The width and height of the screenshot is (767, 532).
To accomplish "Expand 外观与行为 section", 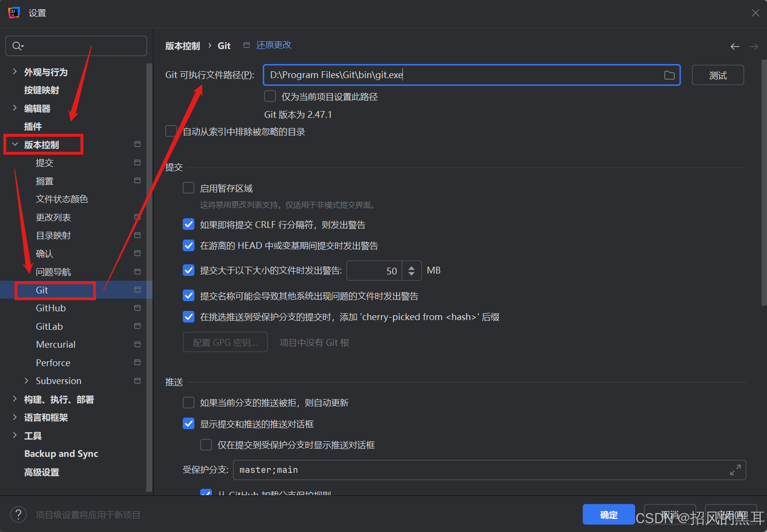I will tap(15, 71).
